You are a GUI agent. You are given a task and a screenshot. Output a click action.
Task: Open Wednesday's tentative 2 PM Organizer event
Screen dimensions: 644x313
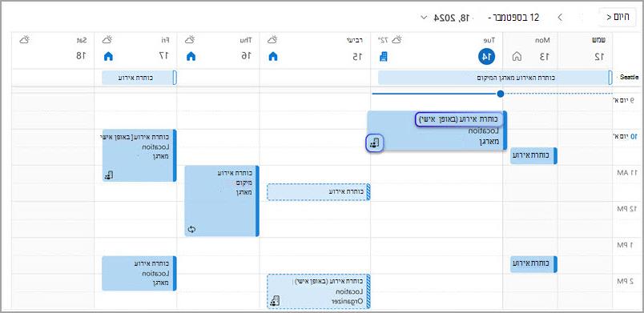(x=319, y=291)
